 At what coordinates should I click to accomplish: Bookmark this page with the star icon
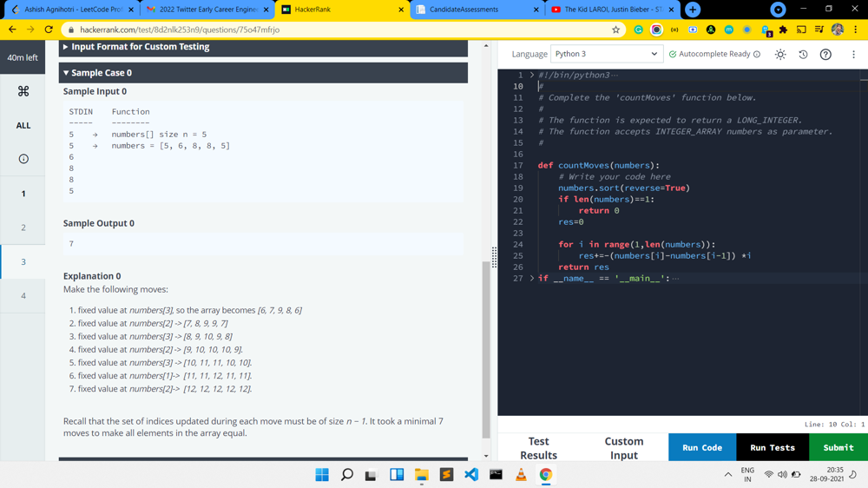pyautogui.click(x=615, y=30)
